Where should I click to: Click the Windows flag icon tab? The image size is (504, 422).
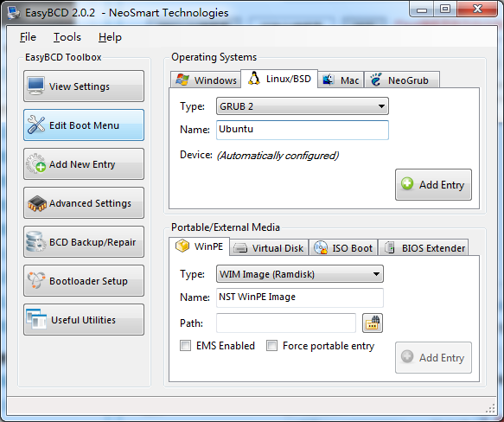pyautogui.click(x=182, y=80)
